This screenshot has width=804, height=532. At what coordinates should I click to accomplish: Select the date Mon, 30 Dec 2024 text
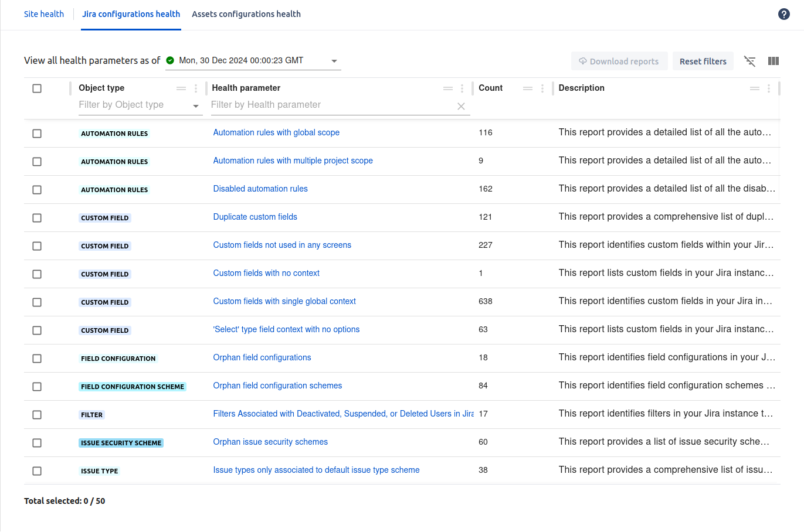point(241,60)
